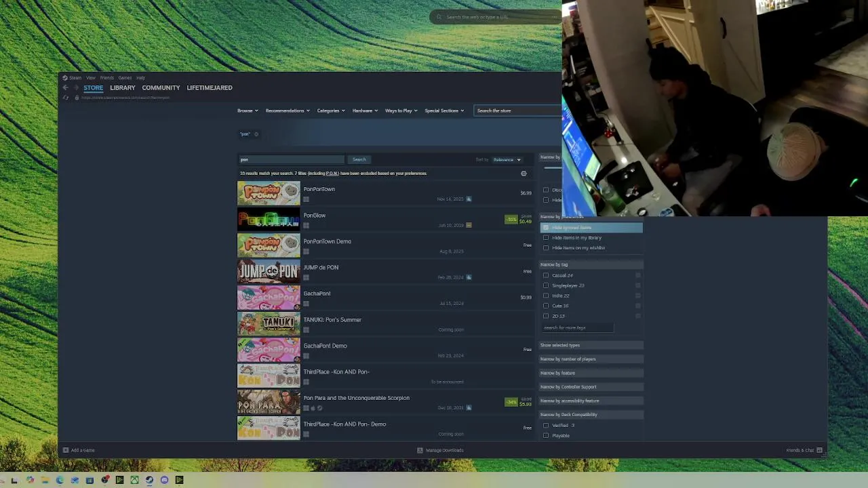
Task: Open the Games menu
Action: pos(125,78)
